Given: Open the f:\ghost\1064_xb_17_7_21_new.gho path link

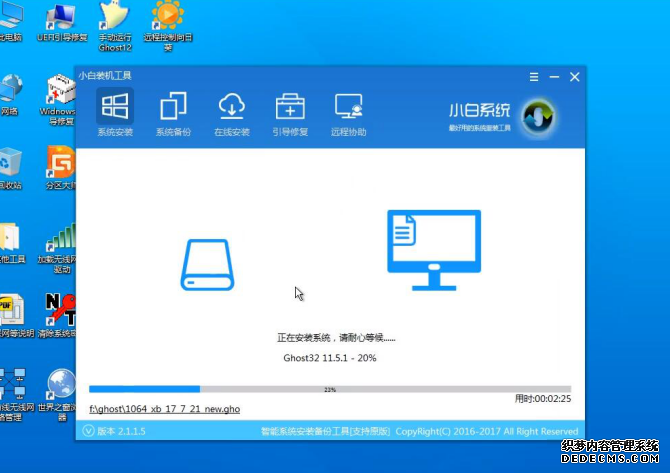Looking at the screenshot, I should 165,409.
